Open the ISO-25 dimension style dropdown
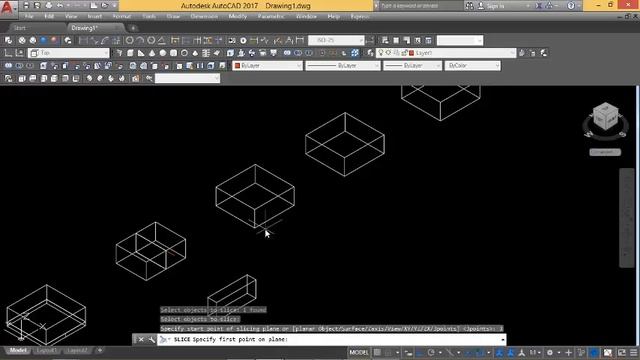Screen dimensions: 640x360 pyautogui.click(x=336, y=40)
